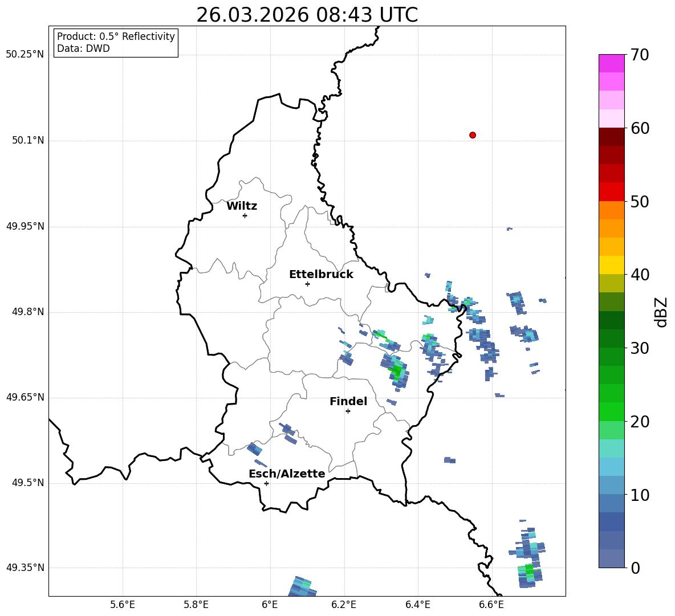The width and height of the screenshot is (675, 616).
Task: Click the 30 tick on the colorbar
Action: pos(640,348)
